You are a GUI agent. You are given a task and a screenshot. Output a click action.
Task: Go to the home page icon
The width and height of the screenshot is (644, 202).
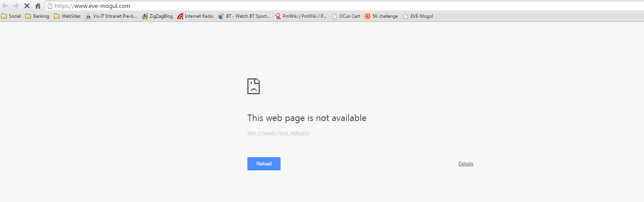pyautogui.click(x=38, y=6)
